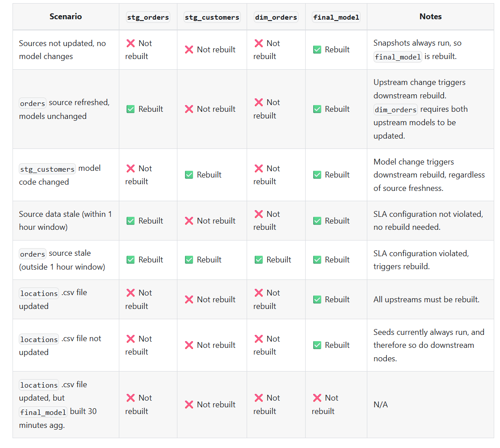Click red X for dim_orders, locations .csv updated row
The image size is (500, 448).
259,293
